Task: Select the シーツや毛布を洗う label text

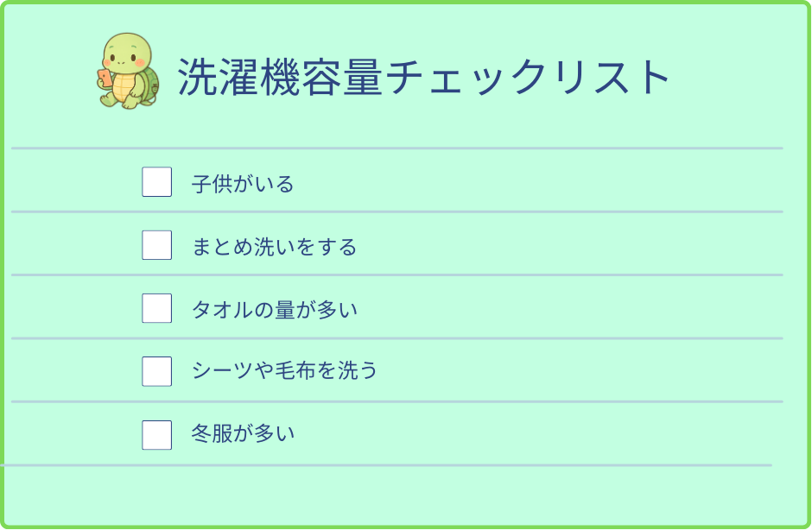Action: pos(284,372)
